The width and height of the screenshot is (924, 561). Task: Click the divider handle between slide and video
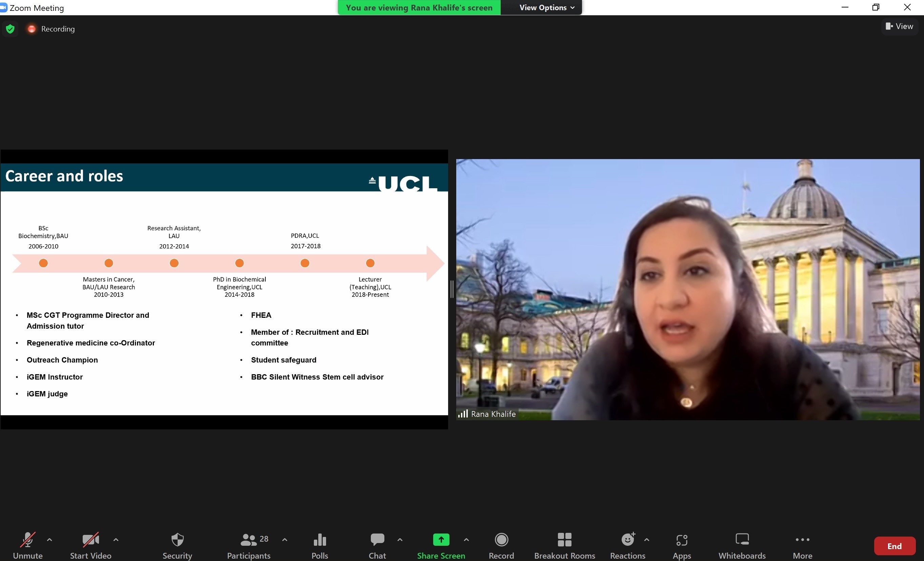point(452,289)
